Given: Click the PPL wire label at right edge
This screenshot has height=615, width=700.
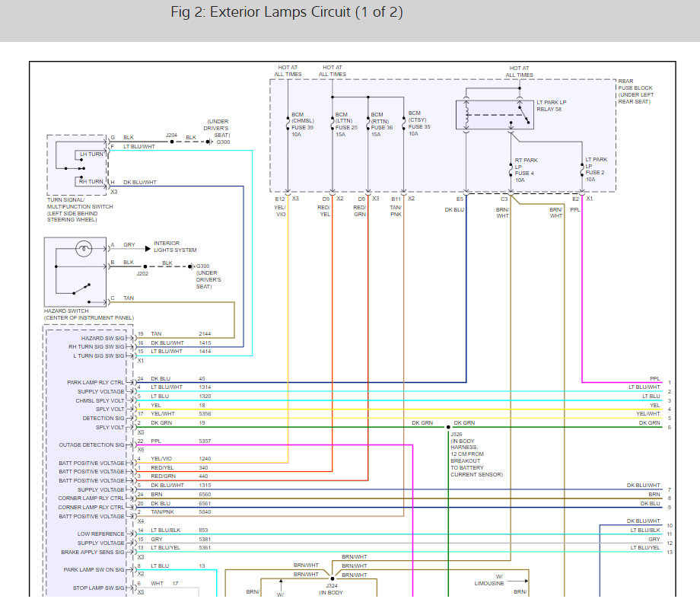Looking at the screenshot, I should coord(655,379).
